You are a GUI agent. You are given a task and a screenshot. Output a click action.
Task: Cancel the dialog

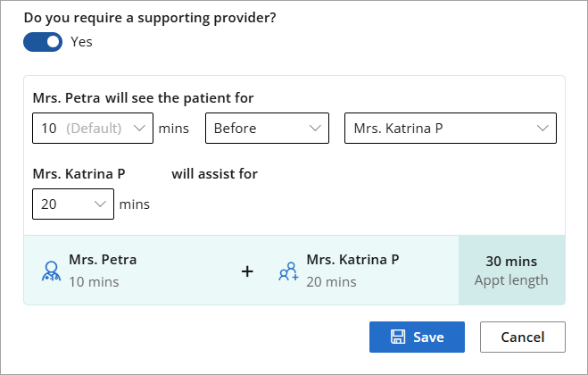pyautogui.click(x=523, y=337)
